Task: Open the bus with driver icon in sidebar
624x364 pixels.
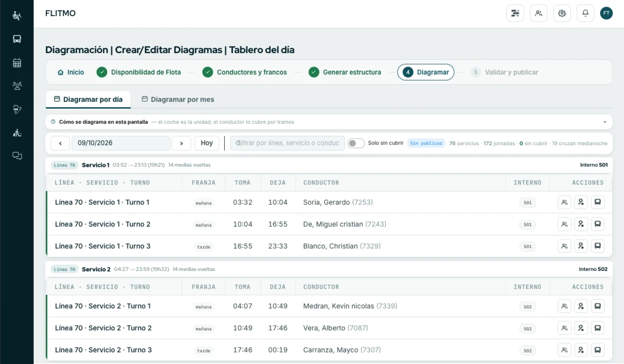Action: (17, 109)
